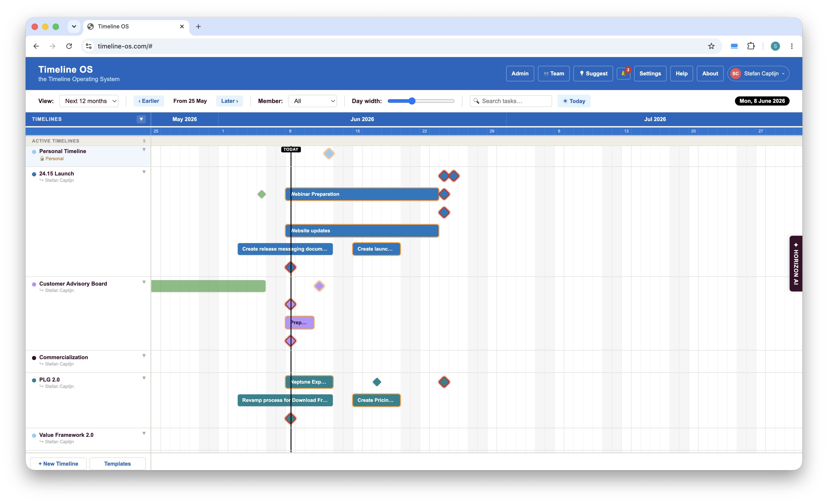This screenshot has width=828, height=504.
Task: Go back in browser history
Action: (x=36, y=46)
